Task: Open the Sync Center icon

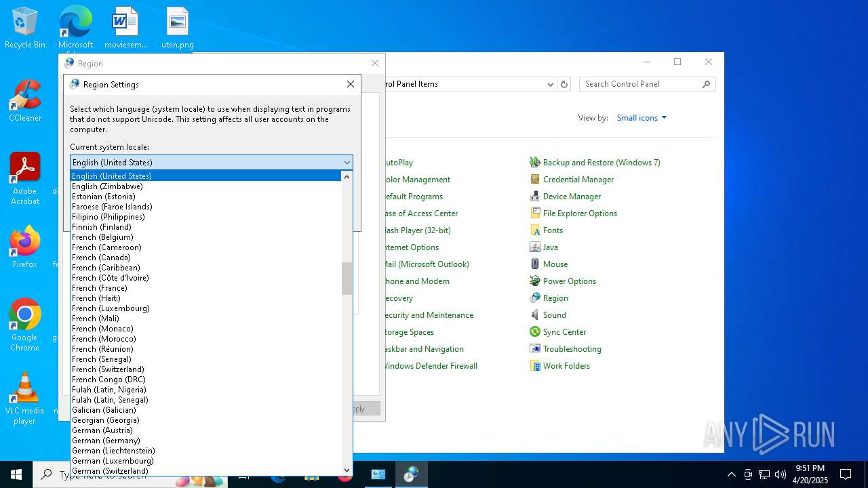Action: [x=535, y=332]
